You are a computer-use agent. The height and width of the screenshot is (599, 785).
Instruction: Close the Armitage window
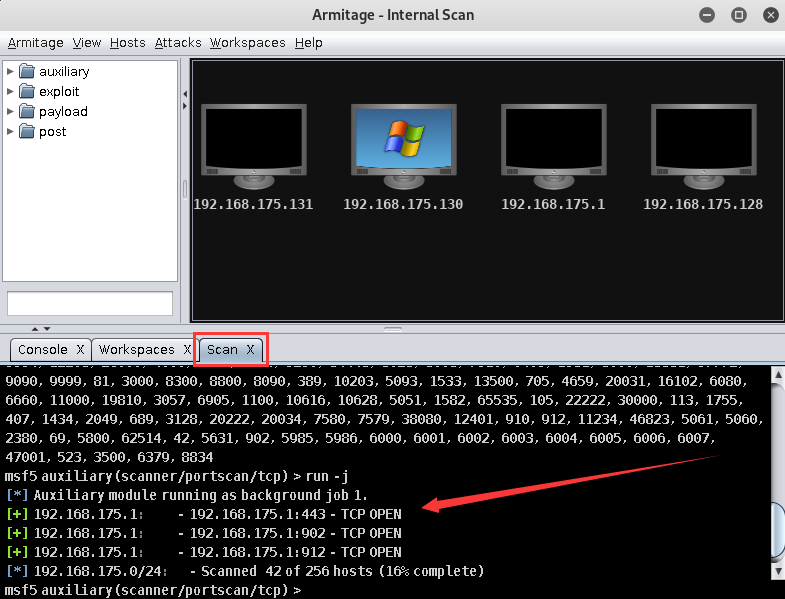tap(771, 15)
